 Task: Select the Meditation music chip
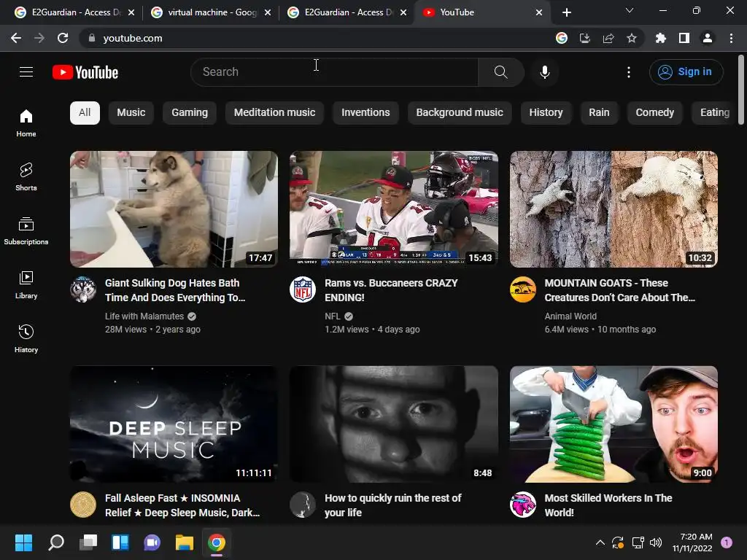pyautogui.click(x=274, y=113)
